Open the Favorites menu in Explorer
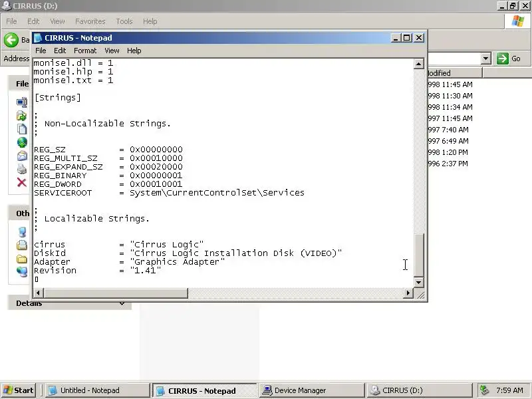Image resolution: width=532 pixels, height=399 pixels. click(90, 21)
